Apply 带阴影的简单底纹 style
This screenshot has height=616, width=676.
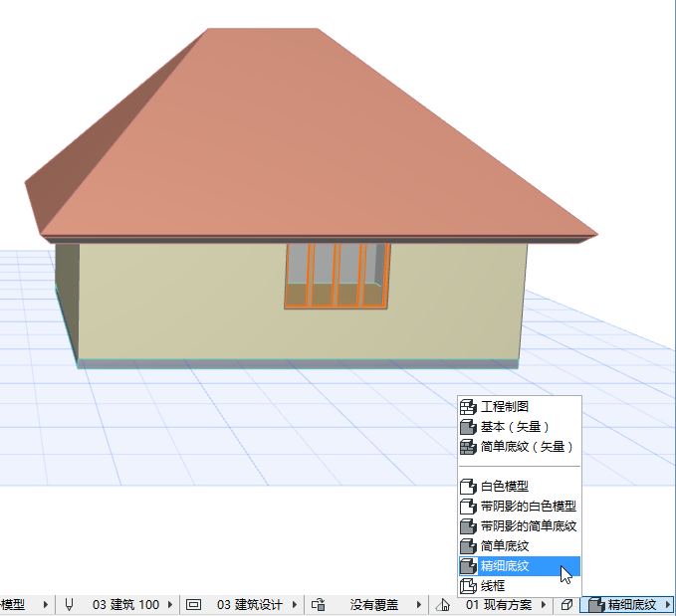point(520,525)
